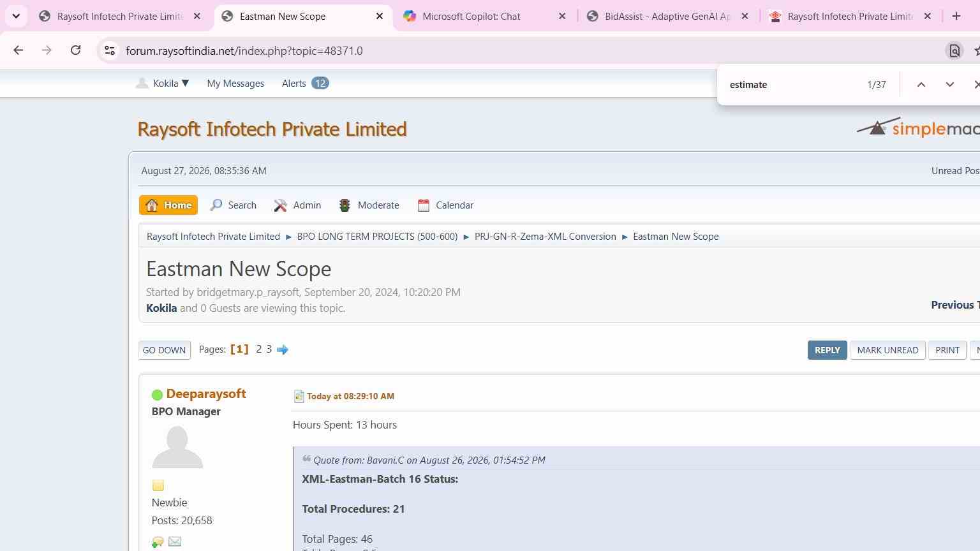The width and height of the screenshot is (980, 551).
Task: Open site information icon in address bar
Action: (110, 50)
